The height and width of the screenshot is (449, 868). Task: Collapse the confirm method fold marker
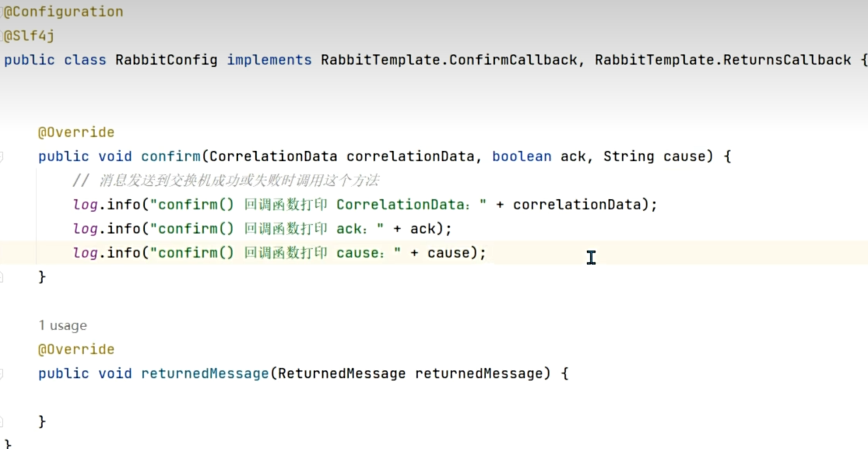click(x=2, y=156)
